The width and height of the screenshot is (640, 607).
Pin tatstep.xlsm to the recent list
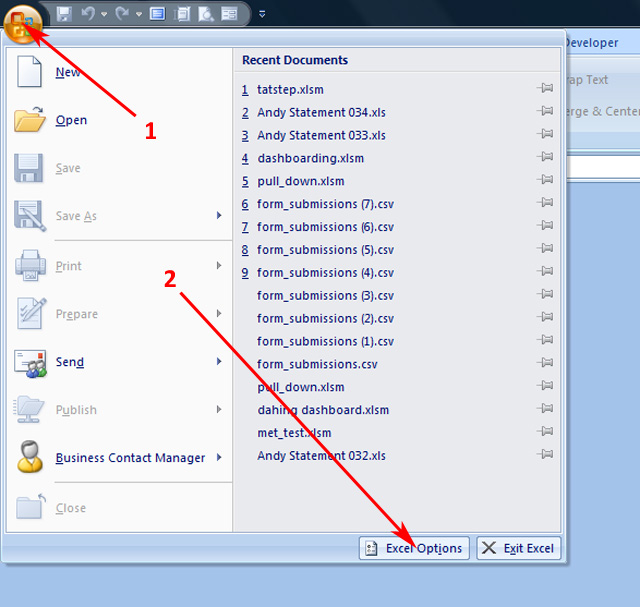coord(546,89)
